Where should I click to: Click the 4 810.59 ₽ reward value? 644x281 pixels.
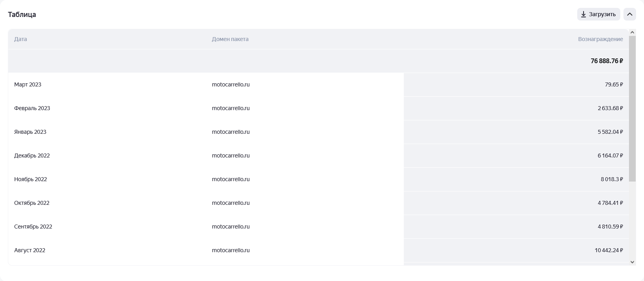(x=610, y=227)
